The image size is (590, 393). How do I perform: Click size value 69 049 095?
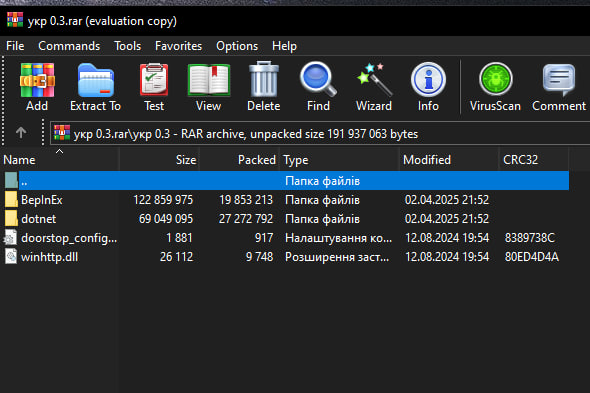coord(166,218)
